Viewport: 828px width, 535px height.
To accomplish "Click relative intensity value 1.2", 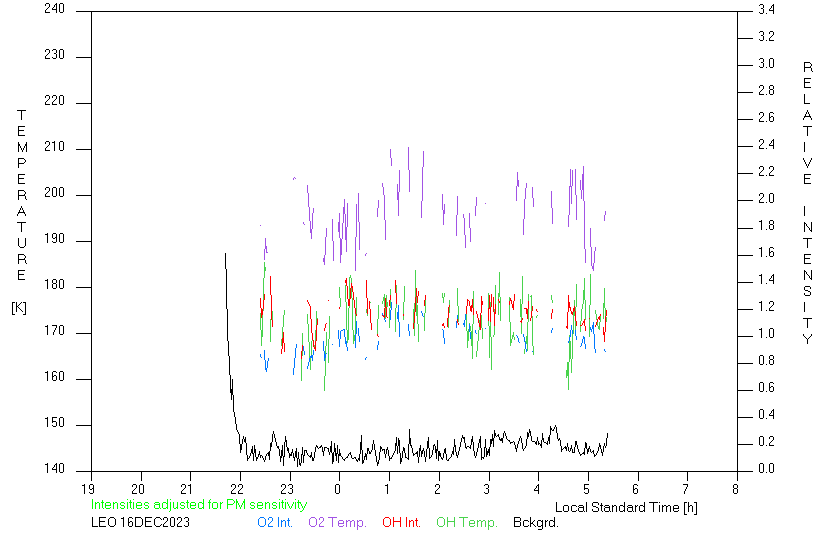I will (766, 306).
